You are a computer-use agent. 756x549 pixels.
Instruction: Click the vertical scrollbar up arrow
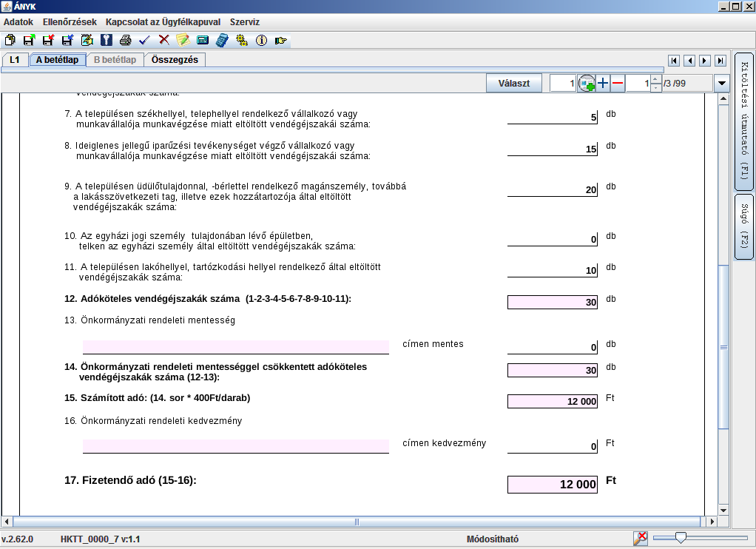723,99
